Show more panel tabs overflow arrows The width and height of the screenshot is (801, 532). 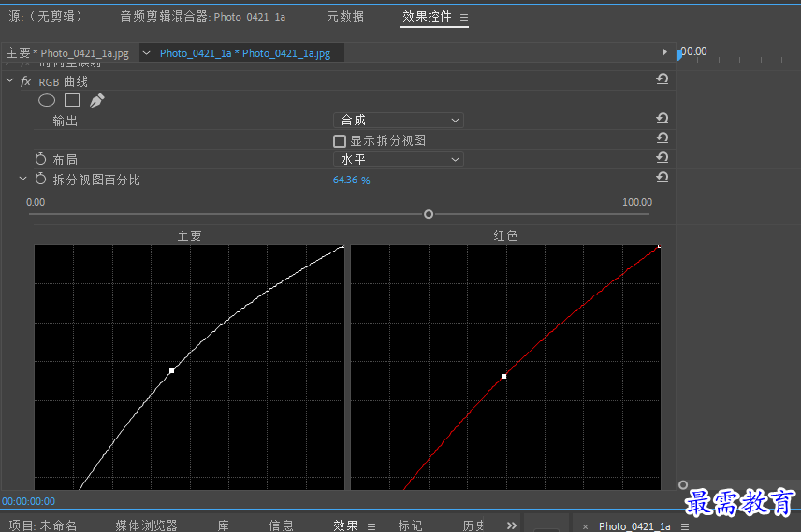[x=511, y=525]
